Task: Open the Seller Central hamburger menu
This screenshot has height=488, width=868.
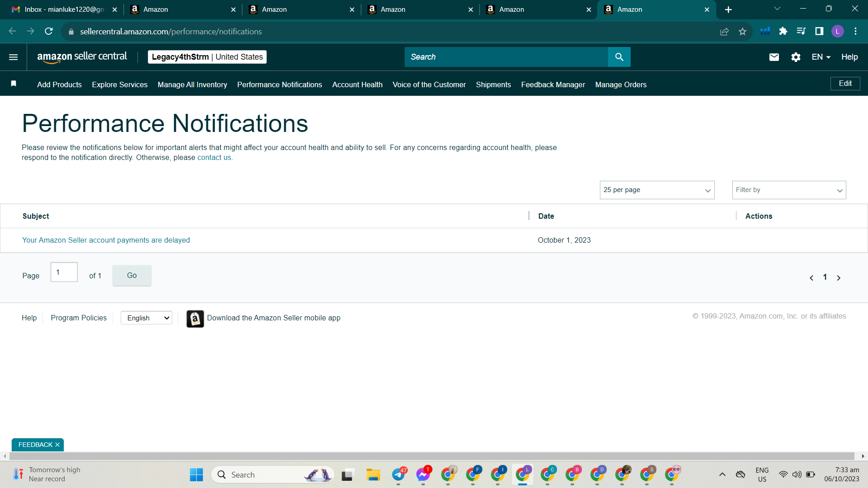Action: 14,57
